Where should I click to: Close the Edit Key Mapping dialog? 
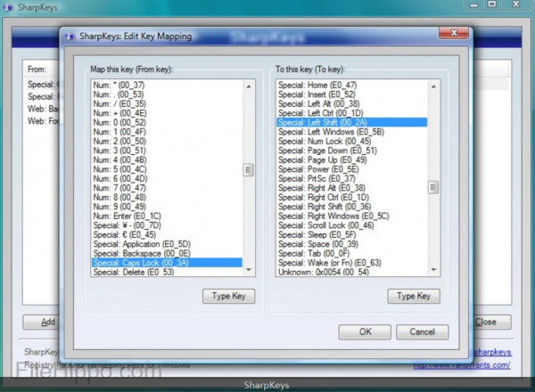(x=454, y=33)
